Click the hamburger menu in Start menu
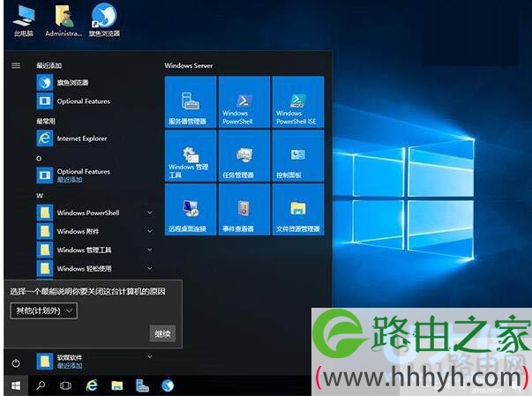Viewport: 532px width, 396px height. tap(16, 65)
